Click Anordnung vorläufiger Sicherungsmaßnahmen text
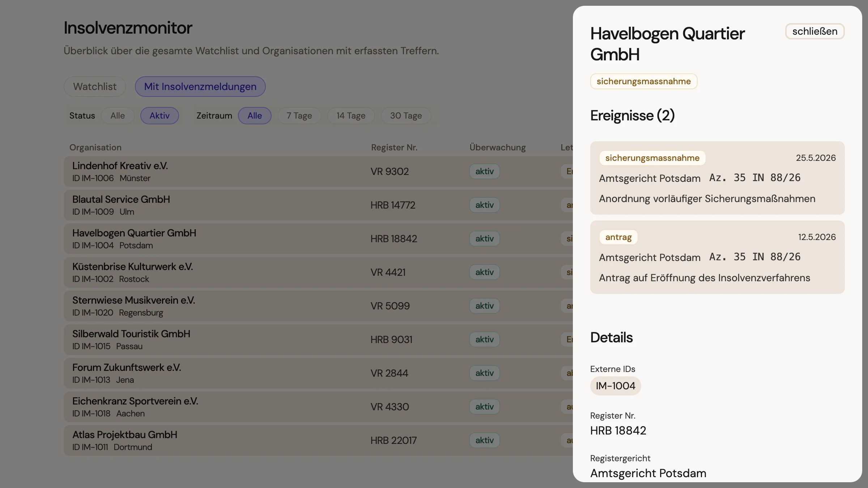868x488 pixels. tap(707, 198)
